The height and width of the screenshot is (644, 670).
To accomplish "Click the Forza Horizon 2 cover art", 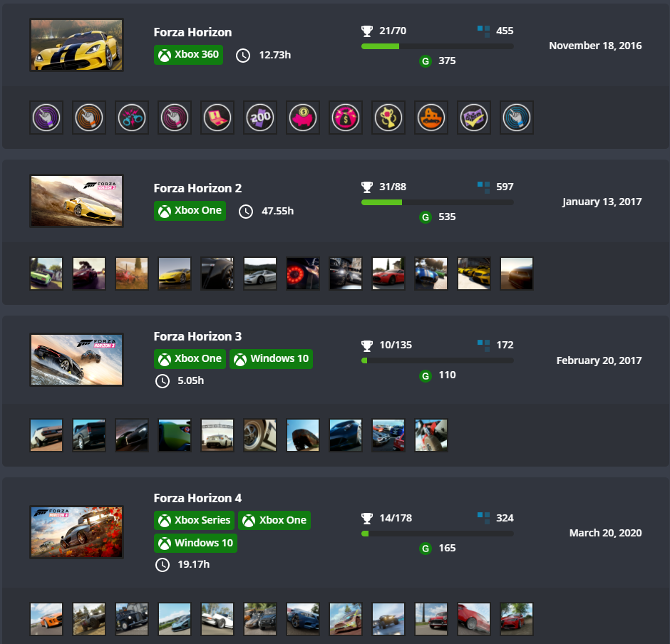I will coord(76,201).
